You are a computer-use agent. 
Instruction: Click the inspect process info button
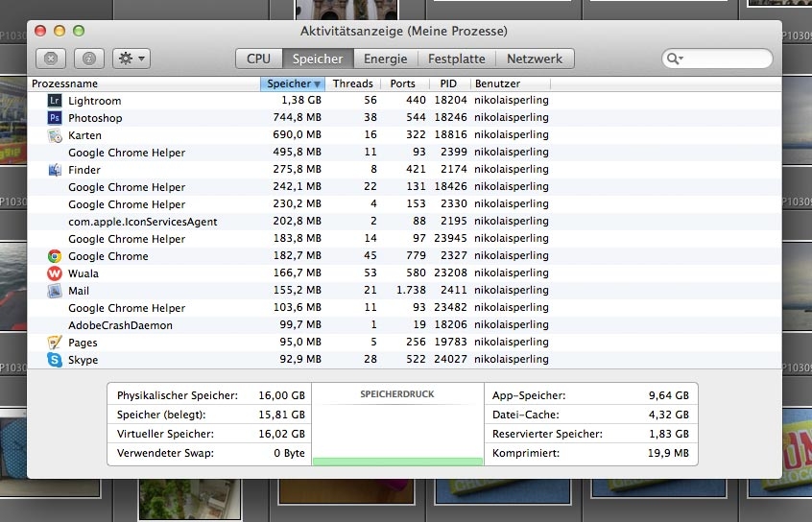89,59
